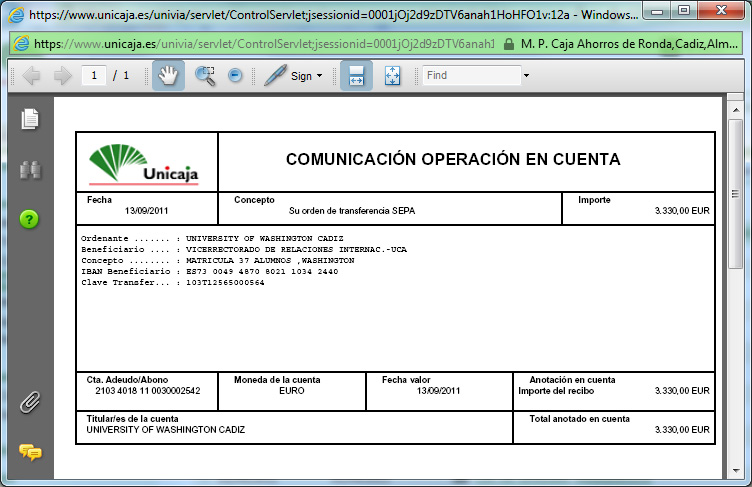Open the Comments speech bubble panel
752x487 pixels.
(30, 452)
